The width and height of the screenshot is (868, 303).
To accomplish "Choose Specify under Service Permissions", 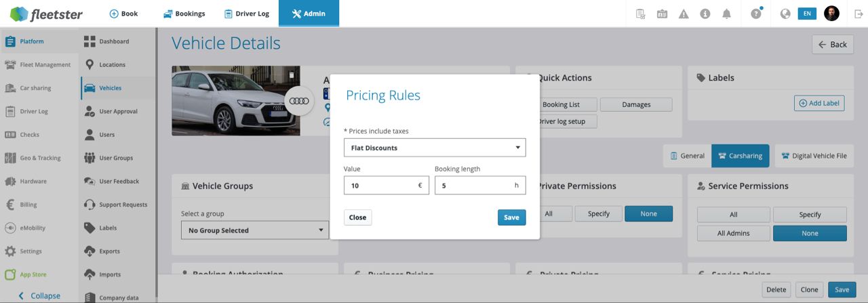I will pyautogui.click(x=810, y=214).
